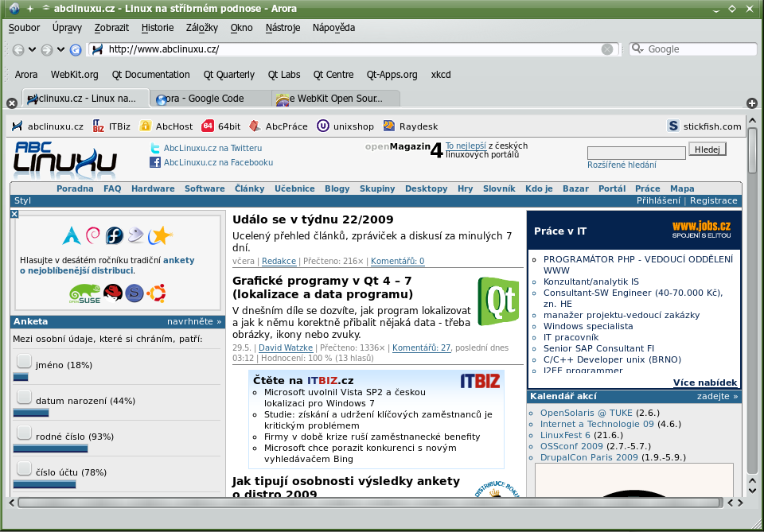Go back with the browser back arrow
The height and width of the screenshot is (532, 764).
[18, 49]
